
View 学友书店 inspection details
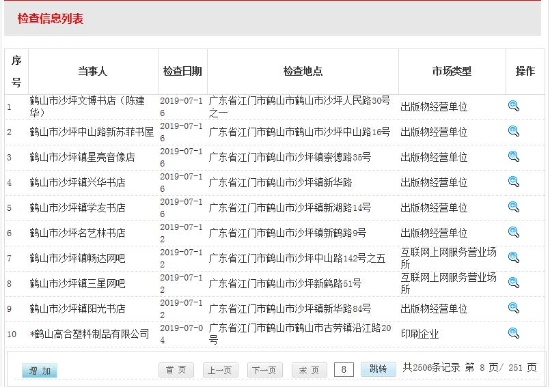click(513, 207)
